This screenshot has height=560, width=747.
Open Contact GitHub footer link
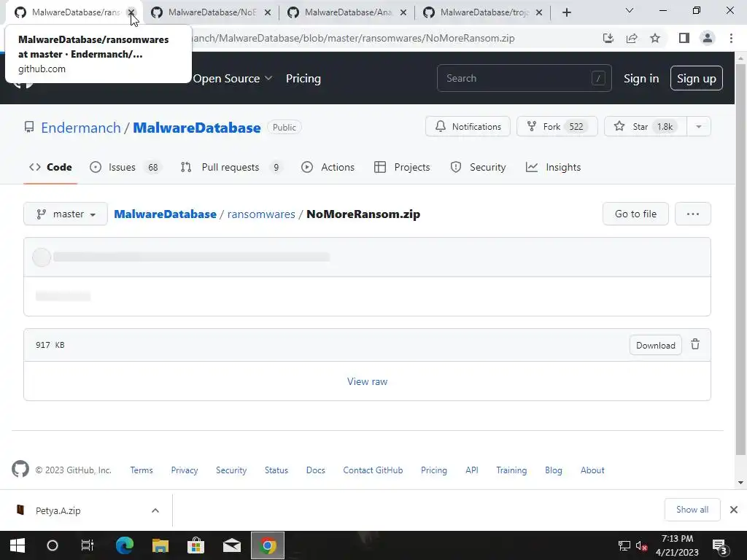coord(373,470)
